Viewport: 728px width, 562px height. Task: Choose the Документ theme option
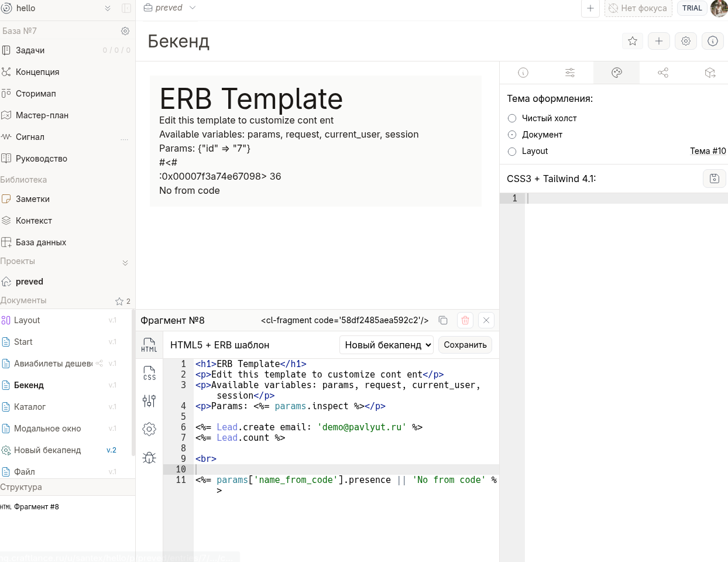[512, 135]
